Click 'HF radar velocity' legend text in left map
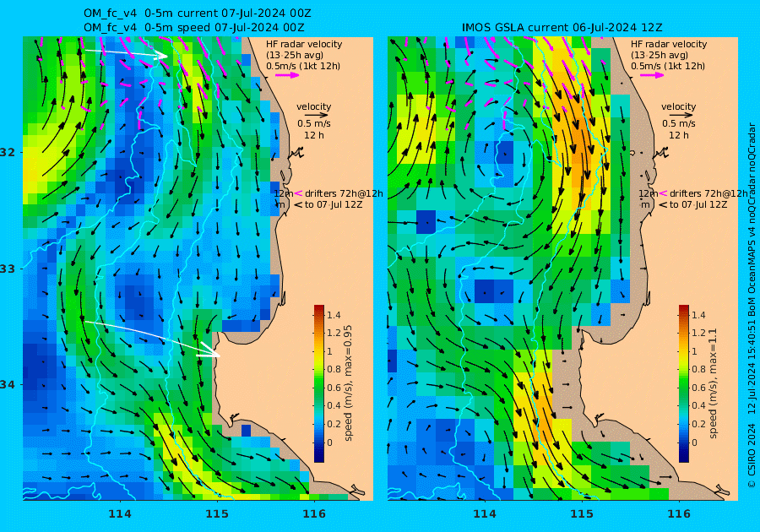 pos(304,44)
